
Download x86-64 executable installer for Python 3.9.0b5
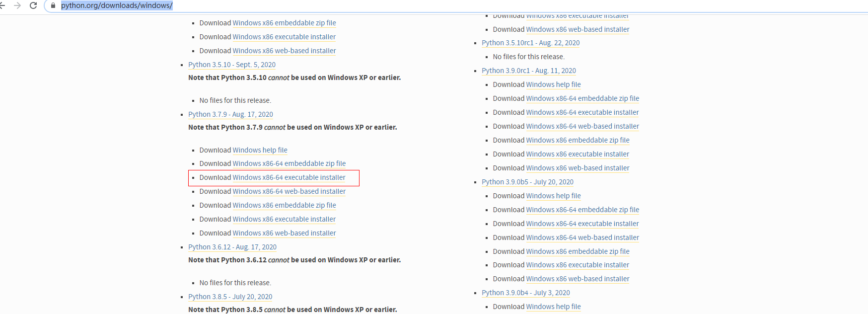tap(582, 224)
